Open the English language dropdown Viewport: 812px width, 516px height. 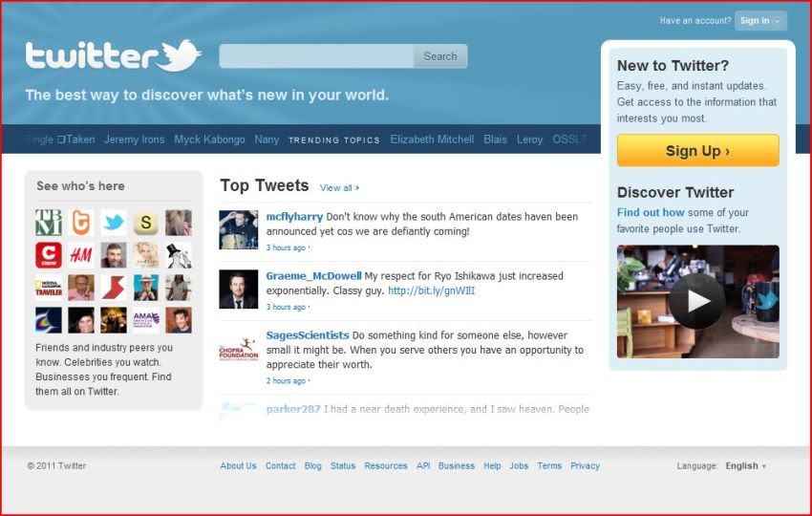[x=745, y=465]
